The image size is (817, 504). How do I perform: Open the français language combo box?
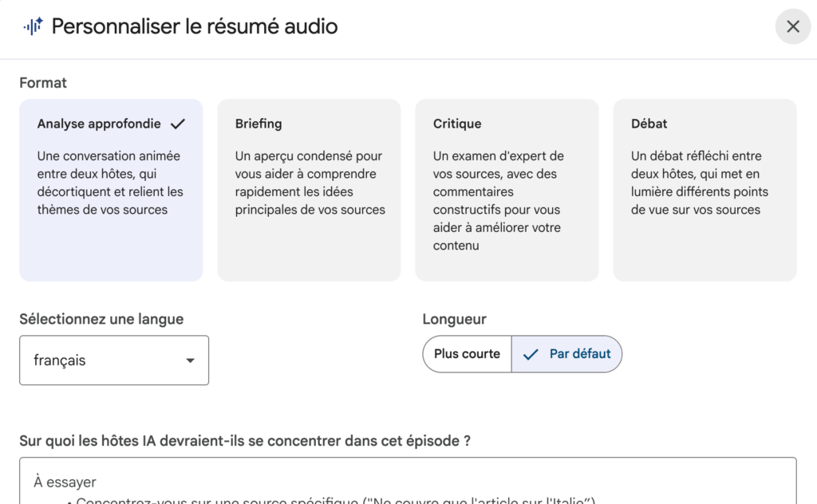pos(113,360)
